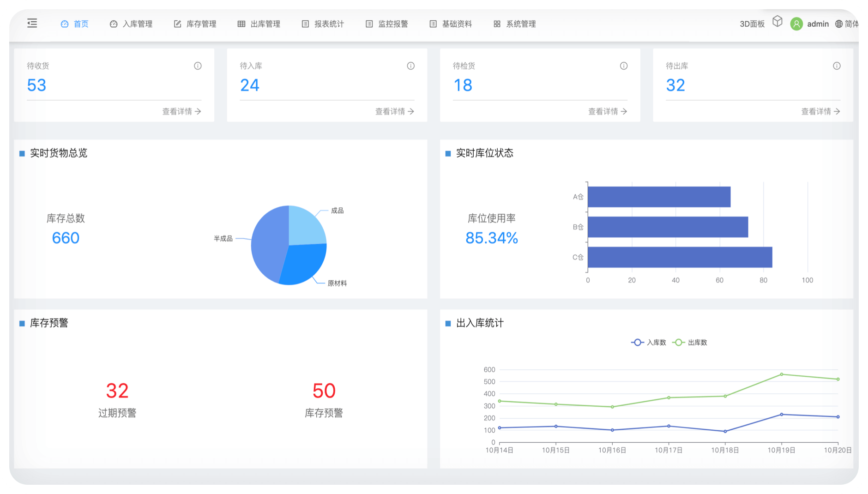Viewport: 868px width, 494px height.
Task: Click 查看详情 link under 待收货
Action: [x=181, y=111]
